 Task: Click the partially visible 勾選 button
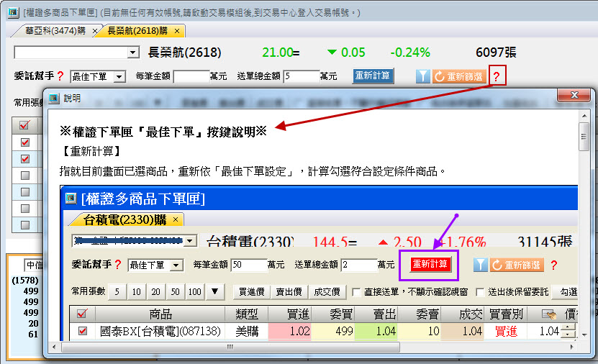click(566, 292)
